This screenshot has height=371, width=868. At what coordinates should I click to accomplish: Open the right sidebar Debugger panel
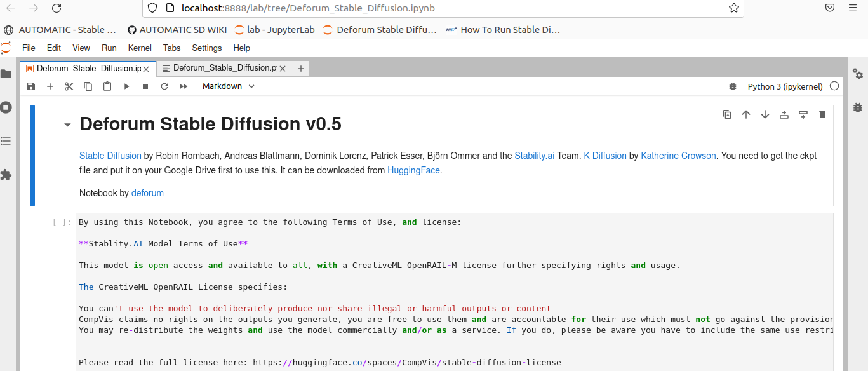coord(858,107)
